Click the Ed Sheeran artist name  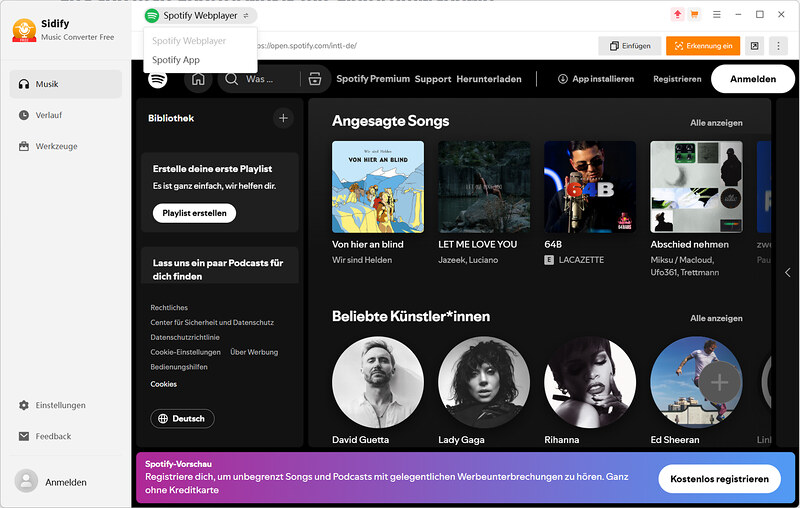(x=674, y=440)
